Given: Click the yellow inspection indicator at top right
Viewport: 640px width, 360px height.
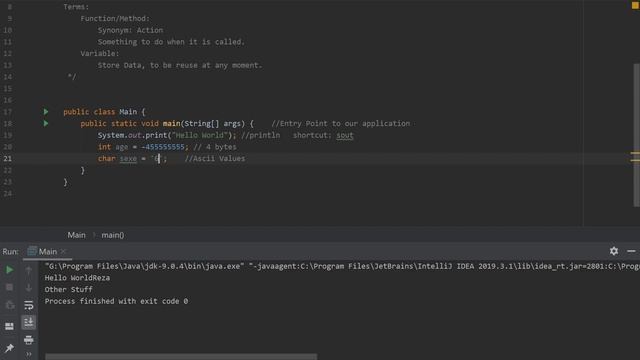Looking at the screenshot, I should click(x=635, y=6).
